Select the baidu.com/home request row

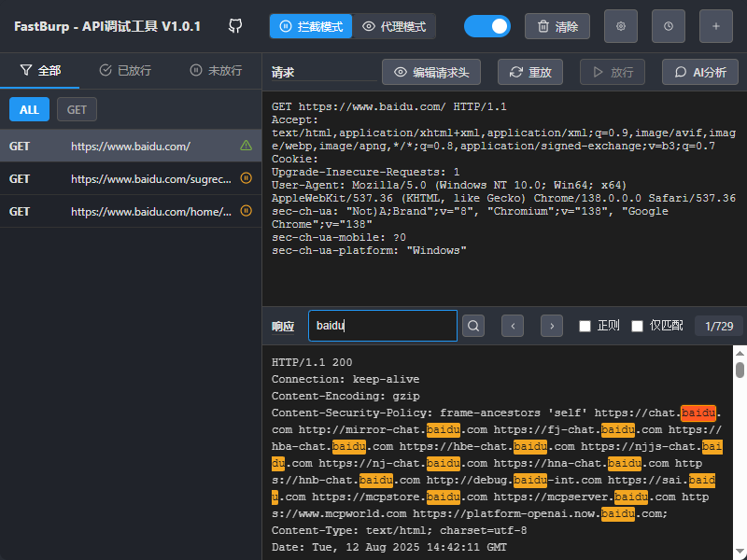[131, 211]
